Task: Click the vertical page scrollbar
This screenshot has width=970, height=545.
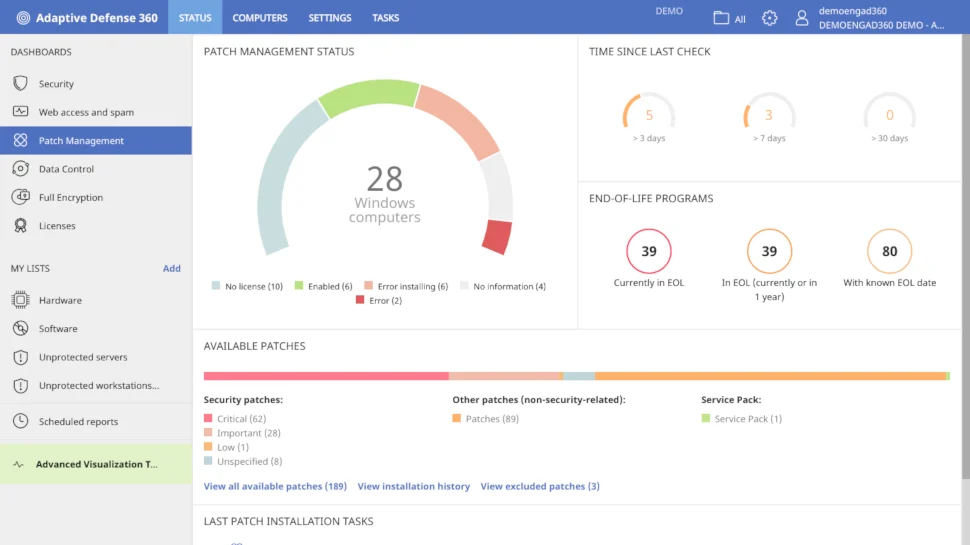Action: pyautogui.click(x=966, y=257)
